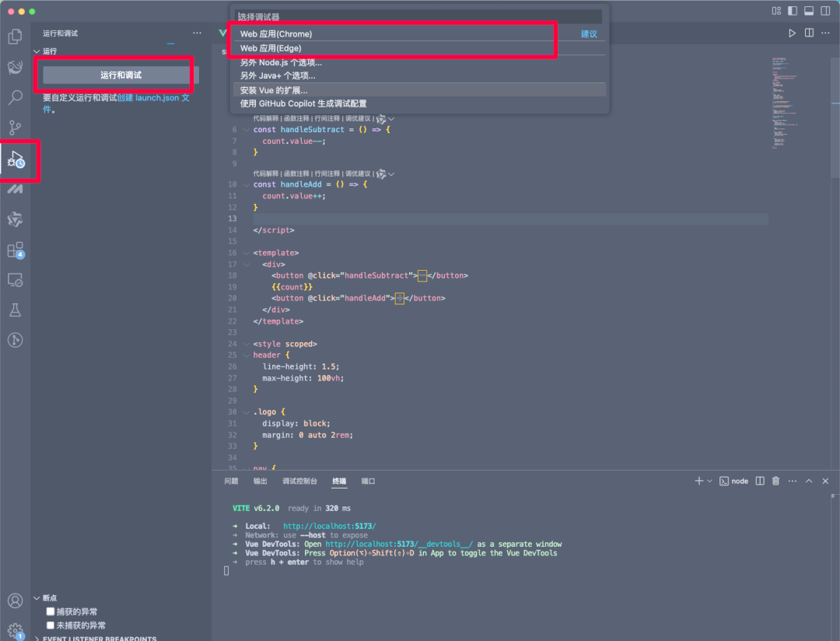The image size is (840, 641).
Task: Open the Manage gear icon
Action: coord(16,632)
